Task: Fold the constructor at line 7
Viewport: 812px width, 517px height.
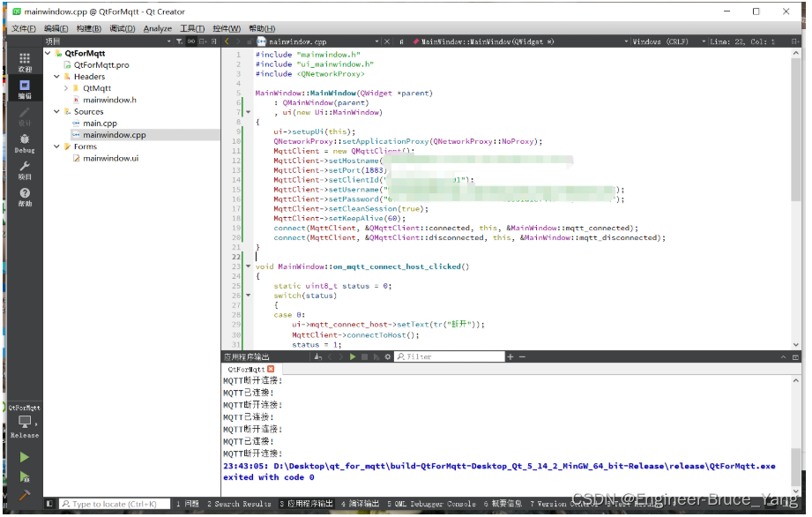Action: [x=248, y=112]
